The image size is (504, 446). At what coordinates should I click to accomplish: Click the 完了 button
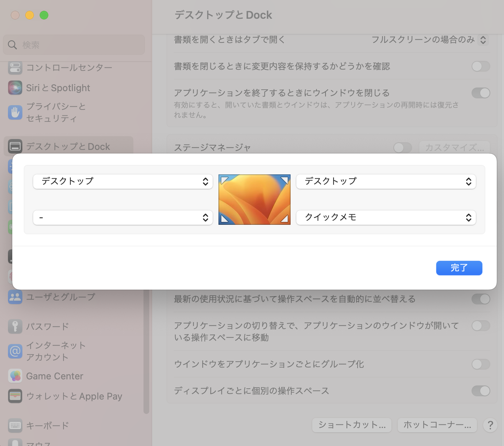pos(459,268)
